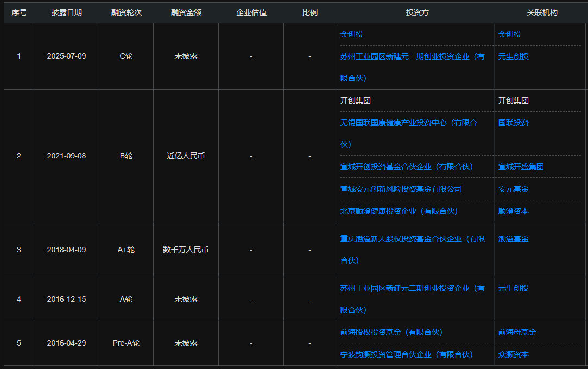Open 无锡国联国康健康产业投资中心 investor link
Image resolution: width=588 pixels, height=369 pixels.
pos(408,133)
